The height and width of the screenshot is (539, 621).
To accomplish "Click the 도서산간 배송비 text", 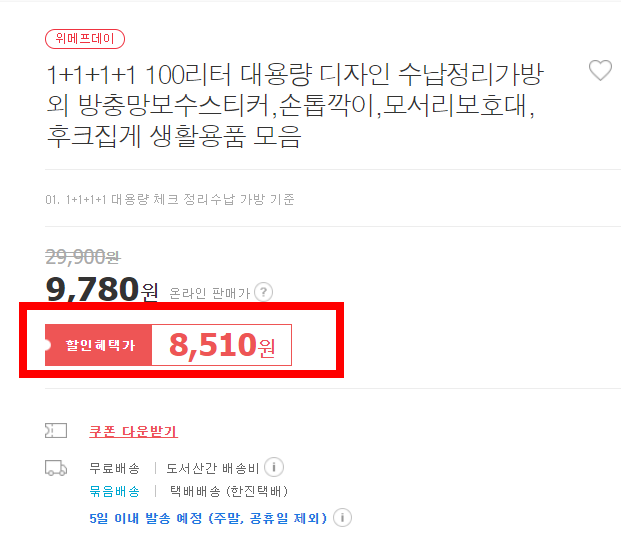I will [x=213, y=468].
